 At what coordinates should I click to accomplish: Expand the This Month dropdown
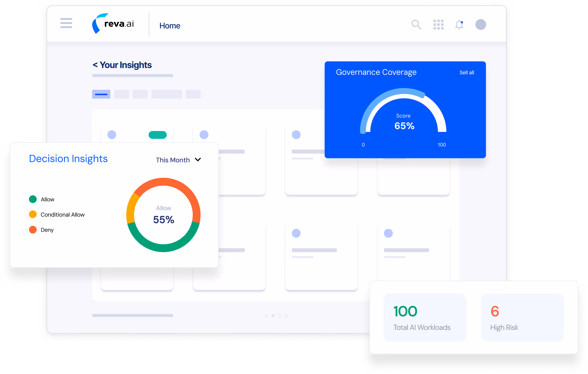pos(173,160)
